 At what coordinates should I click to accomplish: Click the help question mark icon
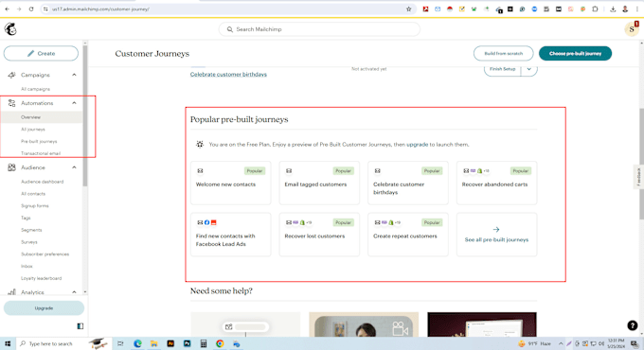[632, 325]
